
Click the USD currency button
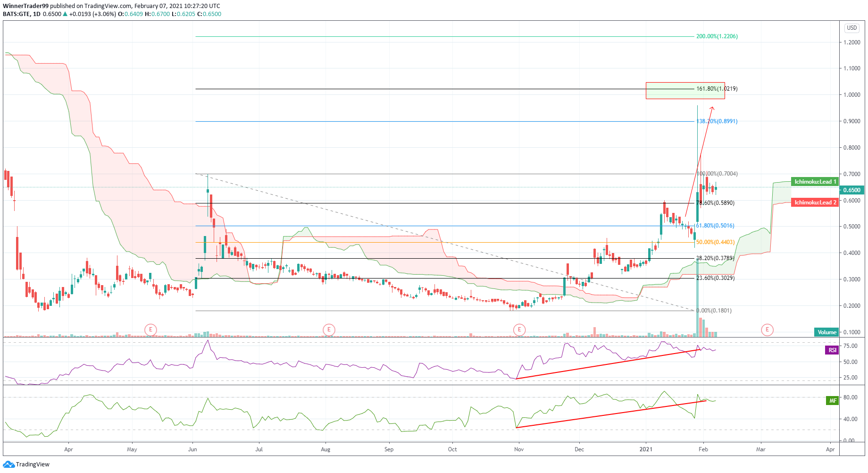pyautogui.click(x=851, y=28)
